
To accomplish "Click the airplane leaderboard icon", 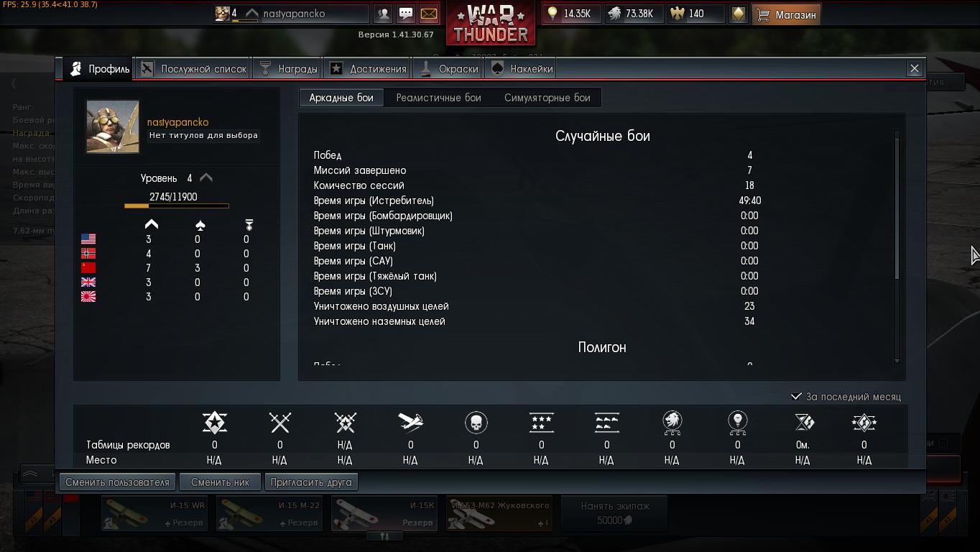I will (410, 423).
